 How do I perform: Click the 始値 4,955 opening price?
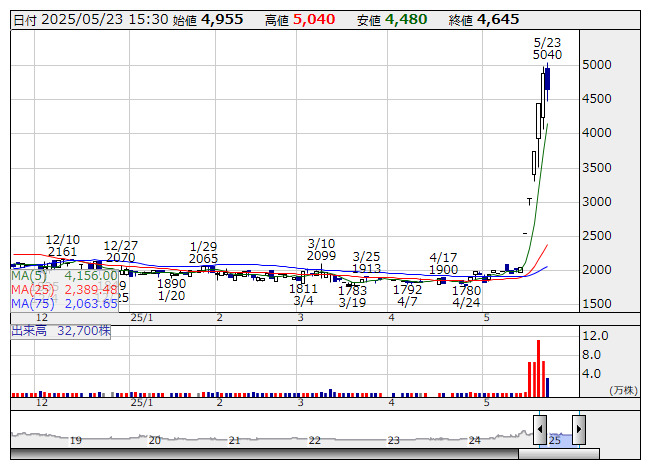click(208, 20)
